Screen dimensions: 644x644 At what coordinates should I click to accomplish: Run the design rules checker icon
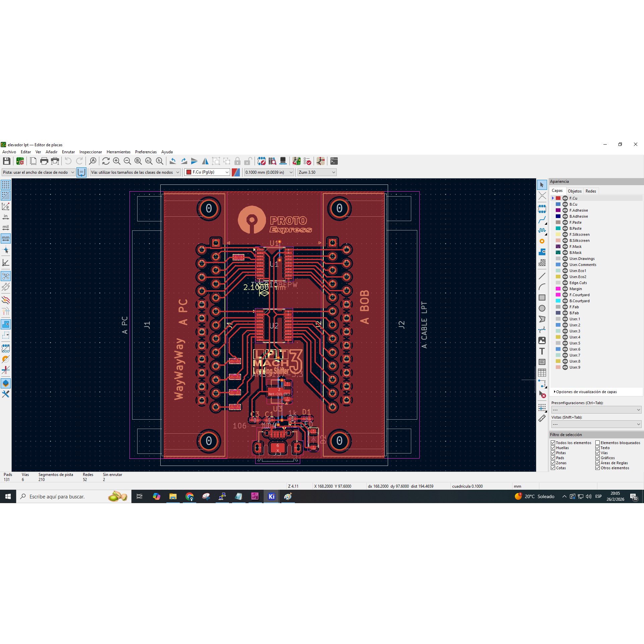point(307,161)
